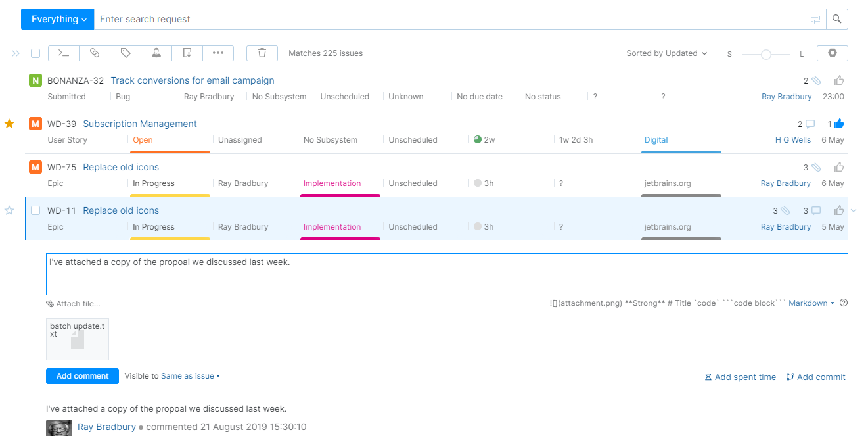Image resolution: width=868 pixels, height=436 pixels.
Task: Unstar the WD-39 issue
Action: point(9,124)
